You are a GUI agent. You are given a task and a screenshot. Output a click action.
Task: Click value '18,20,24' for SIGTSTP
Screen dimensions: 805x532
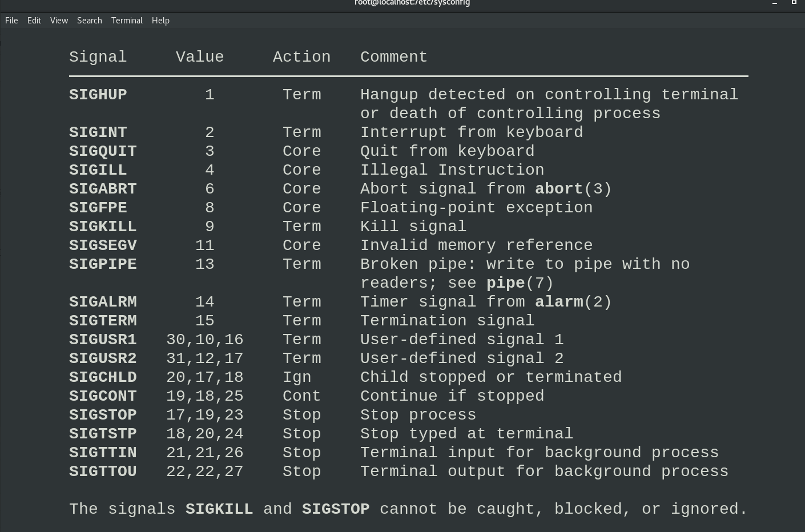pos(205,434)
